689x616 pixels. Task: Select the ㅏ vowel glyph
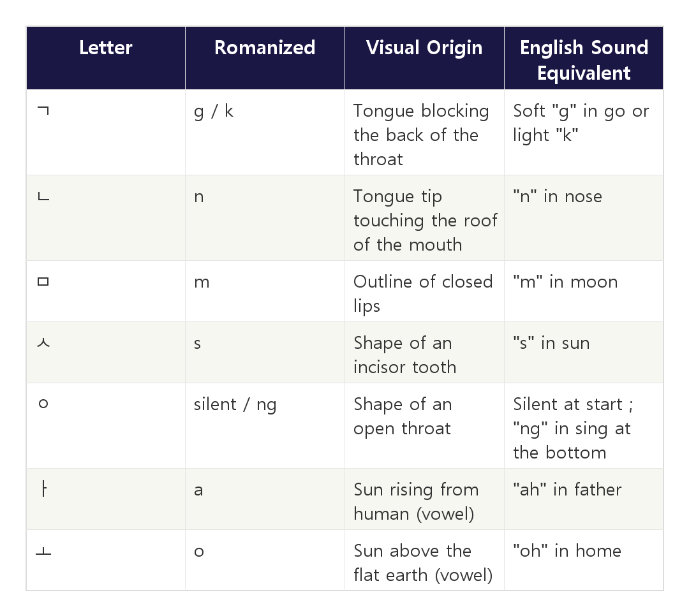pos(43,488)
